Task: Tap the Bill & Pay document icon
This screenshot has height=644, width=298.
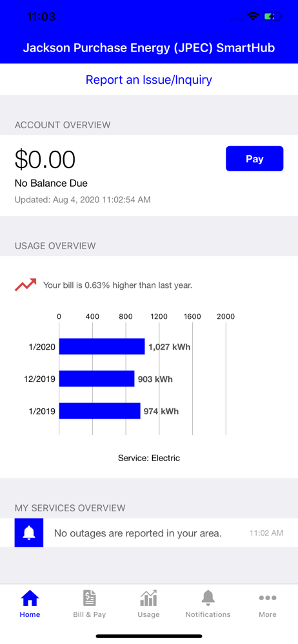Action: pyautogui.click(x=89, y=598)
